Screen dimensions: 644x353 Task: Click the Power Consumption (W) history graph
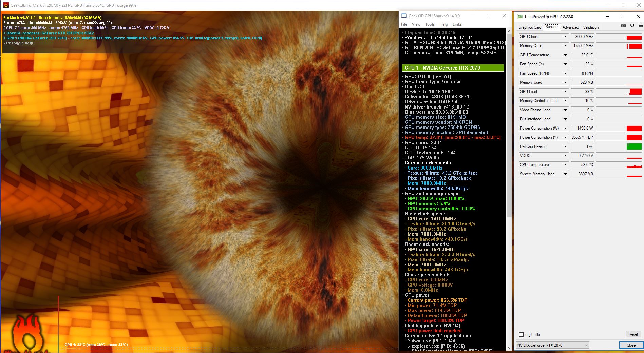coord(619,128)
